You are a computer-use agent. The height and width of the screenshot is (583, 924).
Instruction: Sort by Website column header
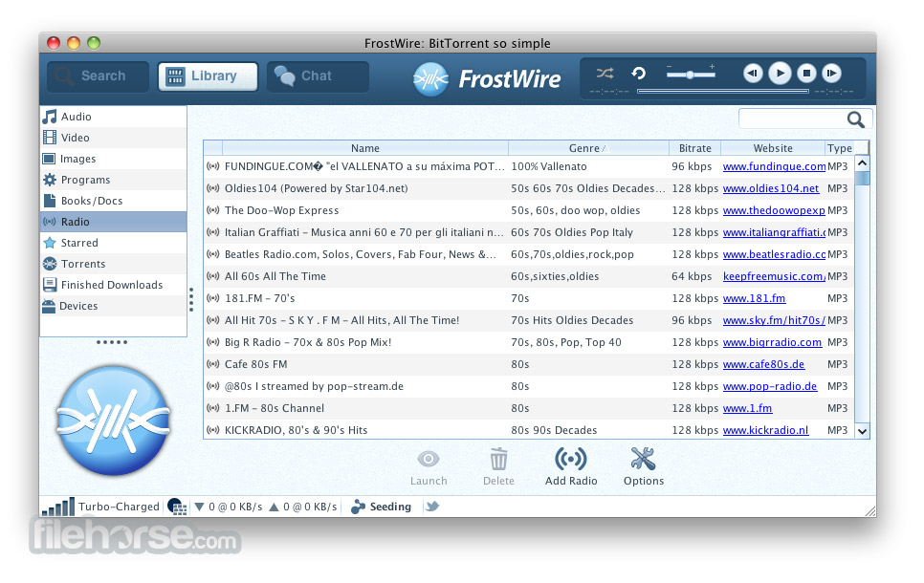pos(773,148)
